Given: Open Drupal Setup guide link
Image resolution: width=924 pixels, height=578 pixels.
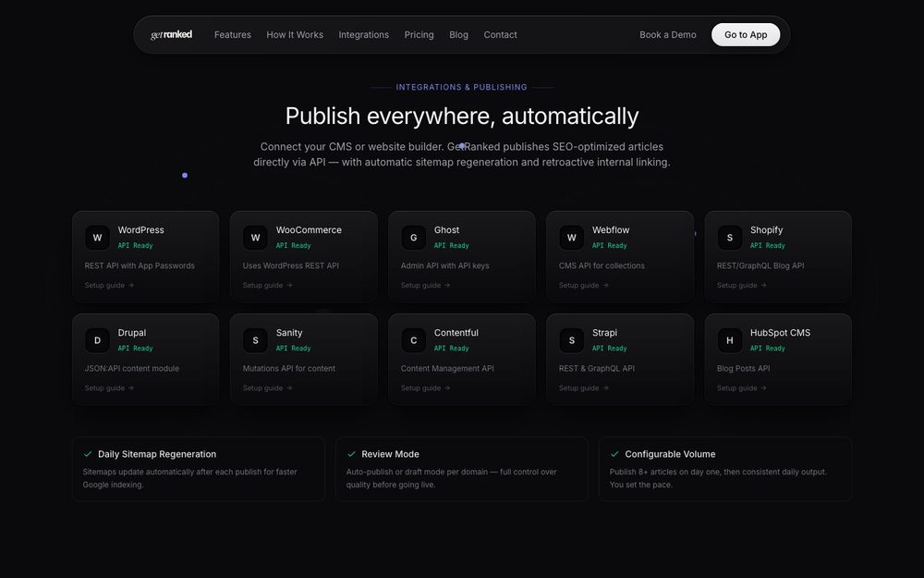Looking at the screenshot, I should pyautogui.click(x=109, y=388).
